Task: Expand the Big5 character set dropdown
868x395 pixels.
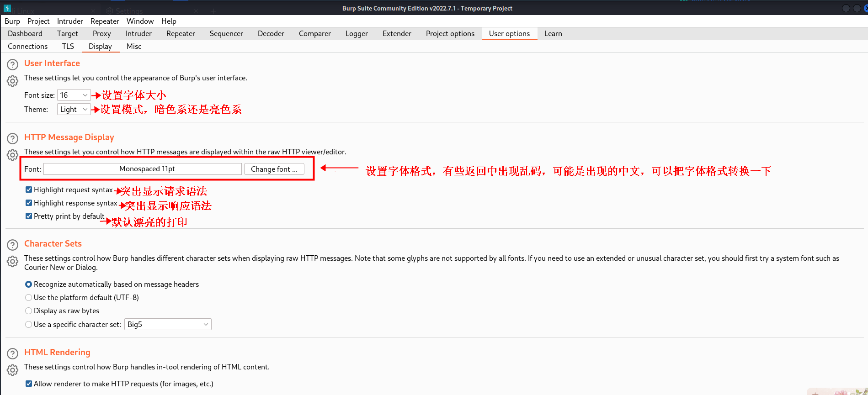Action: tap(168, 324)
